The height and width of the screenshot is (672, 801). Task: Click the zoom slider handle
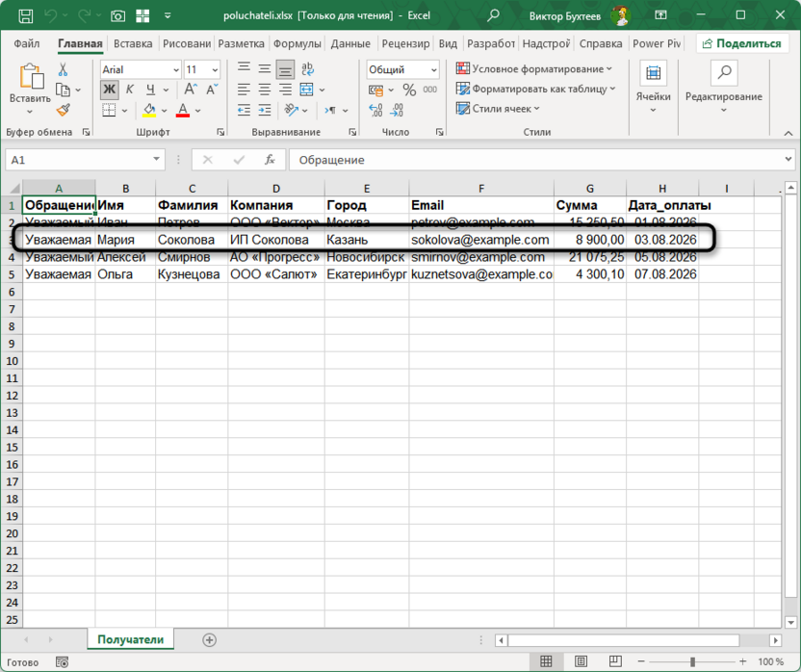692,661
